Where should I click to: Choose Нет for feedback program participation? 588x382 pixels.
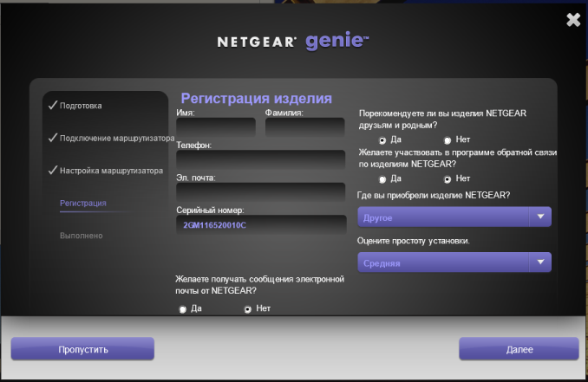point(447,179)
